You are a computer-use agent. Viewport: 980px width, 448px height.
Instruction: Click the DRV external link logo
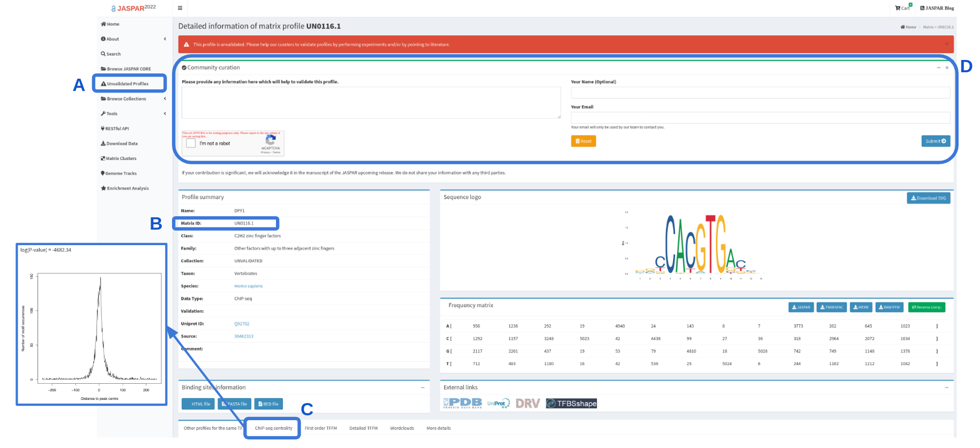(527, 404)
